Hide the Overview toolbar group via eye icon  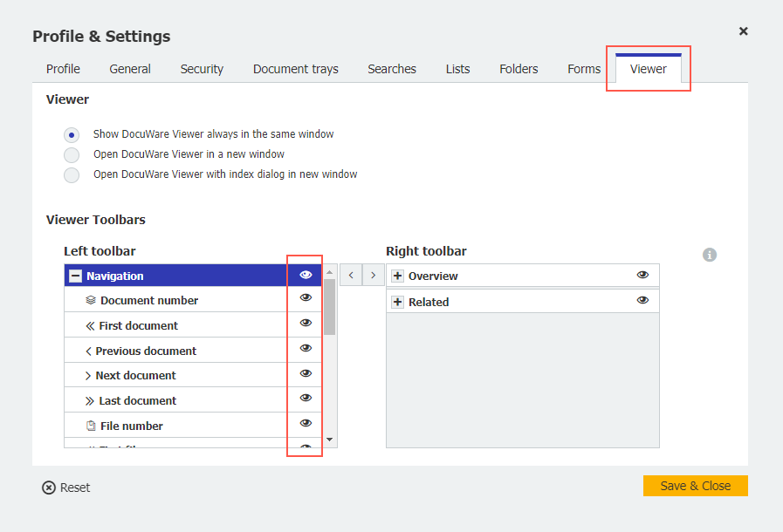(x=642, y=275)
